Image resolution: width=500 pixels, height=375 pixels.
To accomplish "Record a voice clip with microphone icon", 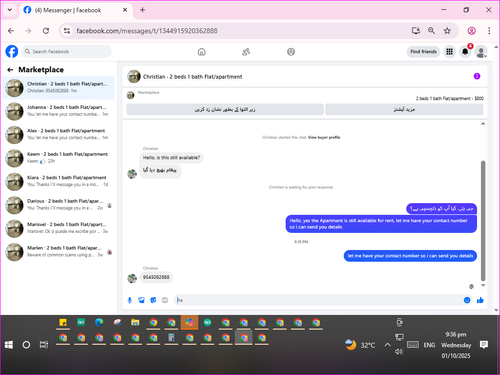I will [x=130, y=300].
